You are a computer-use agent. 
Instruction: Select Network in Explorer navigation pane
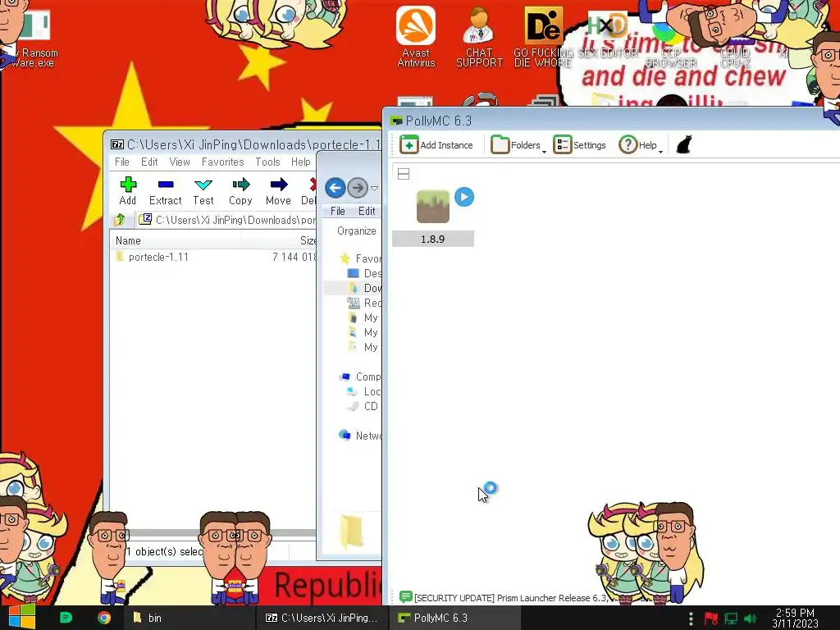coord(361,436)
